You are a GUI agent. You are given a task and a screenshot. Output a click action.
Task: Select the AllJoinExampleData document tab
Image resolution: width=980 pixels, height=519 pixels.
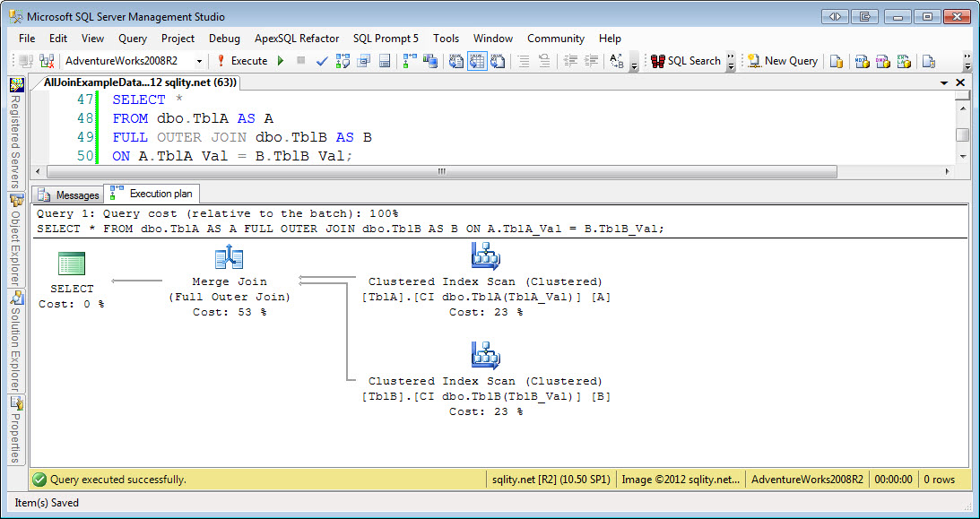[139, 82]
